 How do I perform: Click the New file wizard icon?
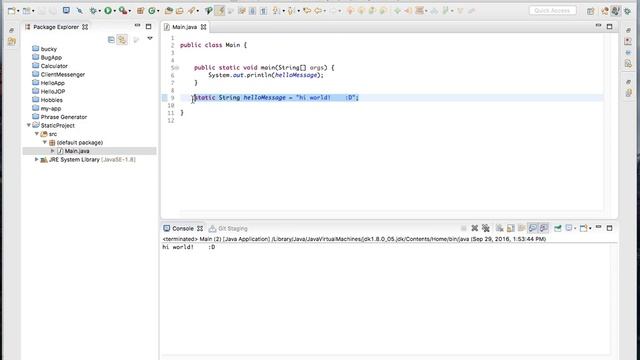(11, 11)
